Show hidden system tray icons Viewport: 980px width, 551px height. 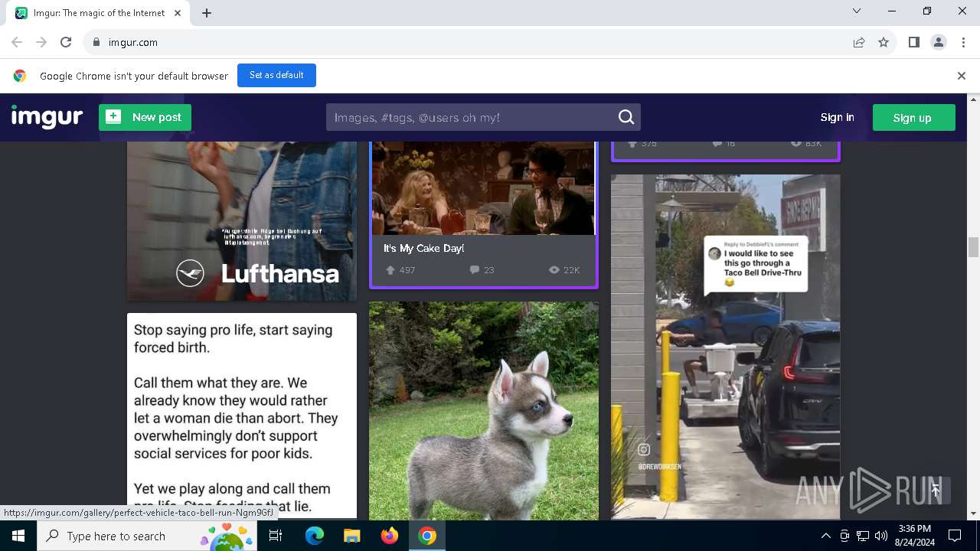point(825,536)
